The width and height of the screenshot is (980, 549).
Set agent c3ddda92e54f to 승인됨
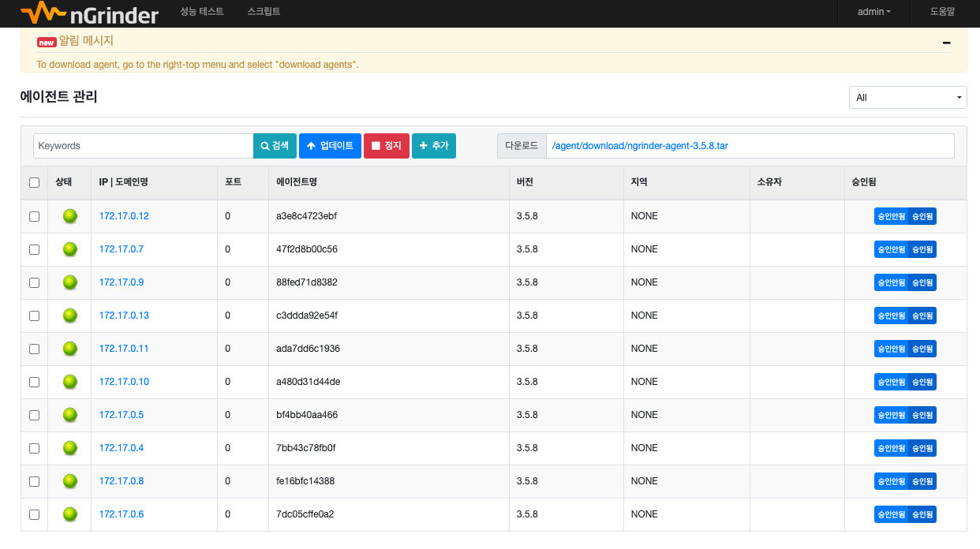click(922, 316)
